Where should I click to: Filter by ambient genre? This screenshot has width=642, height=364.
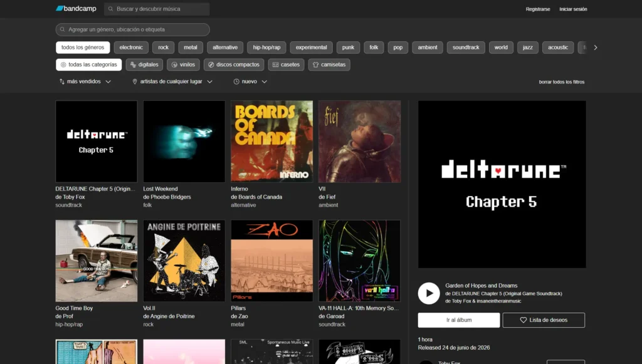pyautogui.click(x=428, y=48)
